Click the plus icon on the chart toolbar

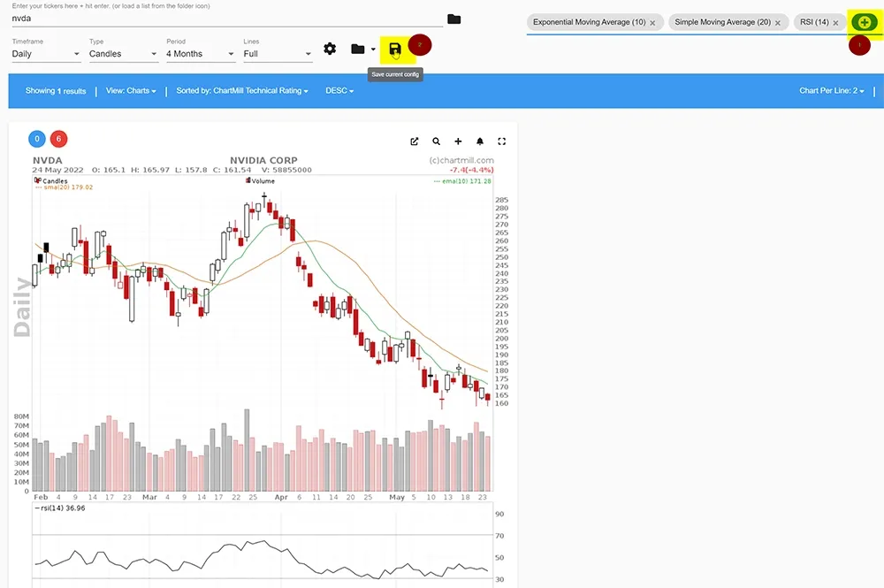tap(458, 141)
